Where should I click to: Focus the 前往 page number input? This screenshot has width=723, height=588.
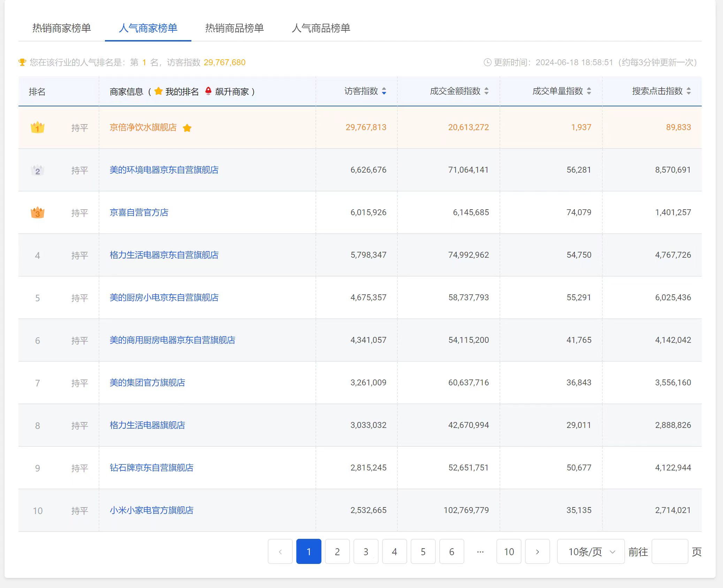[x=670, y=551]
